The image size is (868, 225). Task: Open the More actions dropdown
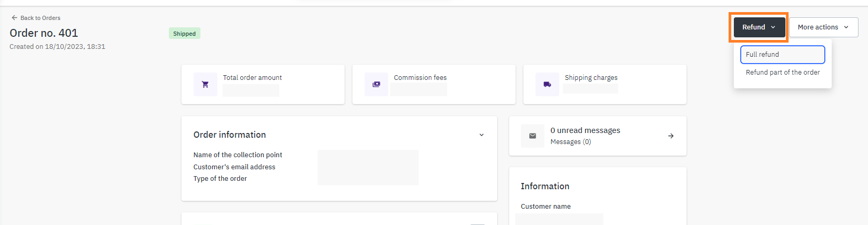(x=823, y=27)
